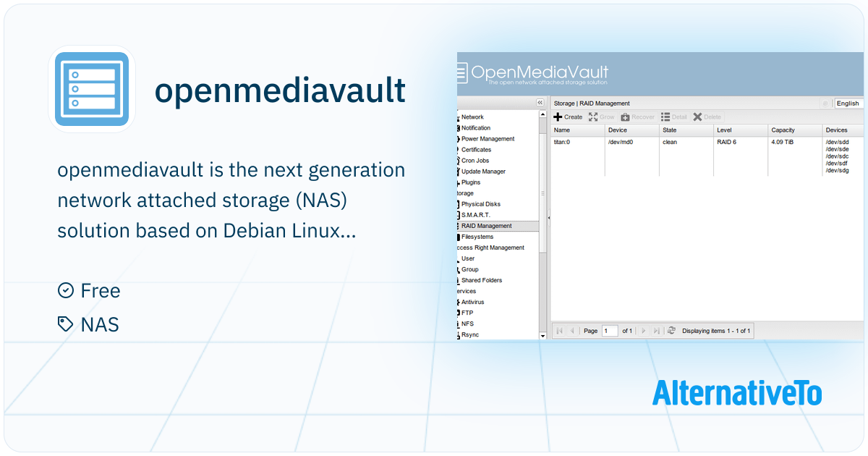The image size is (868, 456).
Task: Click first page pagination icon
Action: (560, 331)
